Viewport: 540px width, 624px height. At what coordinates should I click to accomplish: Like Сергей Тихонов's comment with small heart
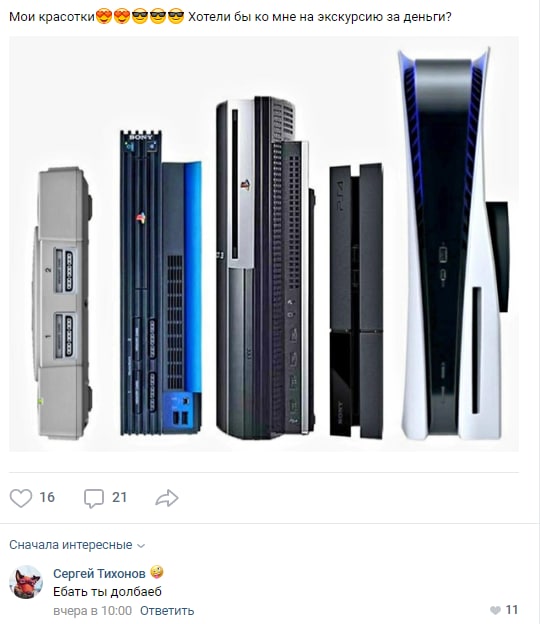tap(495, 610)
